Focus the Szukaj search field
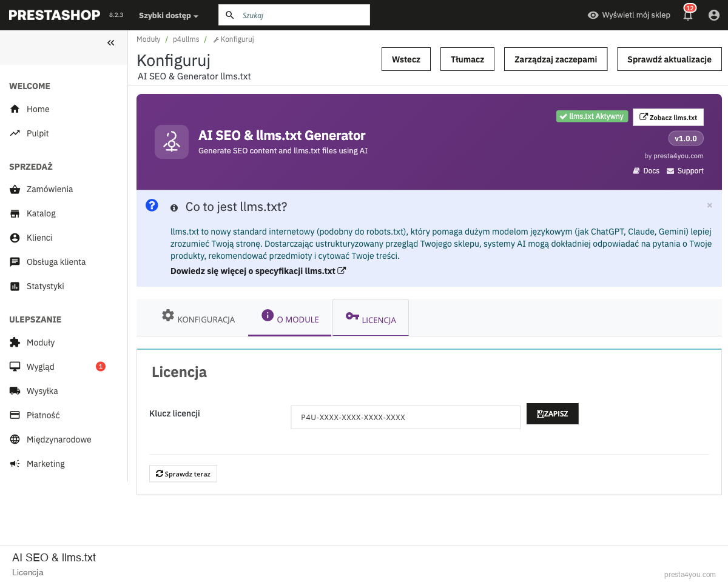Screen dimensions: 728x588 [x=294, y=15]
